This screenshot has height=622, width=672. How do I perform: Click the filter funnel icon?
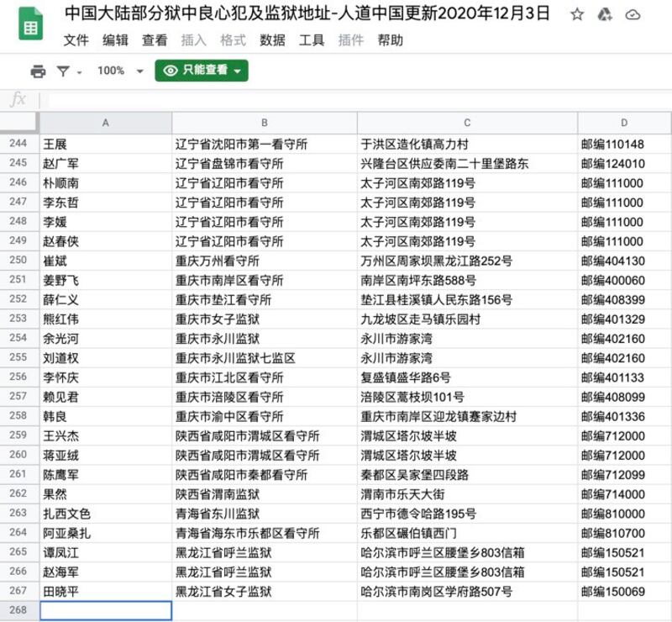tap(64, 71)
